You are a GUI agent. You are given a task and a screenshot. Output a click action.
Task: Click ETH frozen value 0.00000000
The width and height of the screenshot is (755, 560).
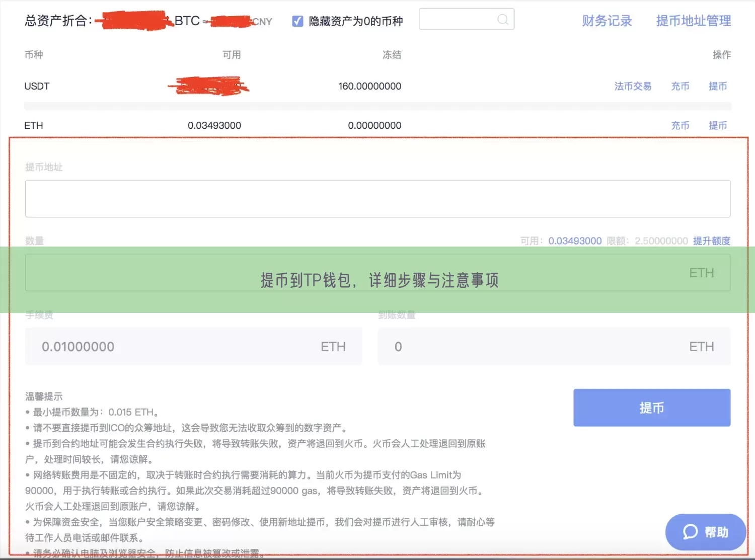pyautogui.click(x=374, y=125)
